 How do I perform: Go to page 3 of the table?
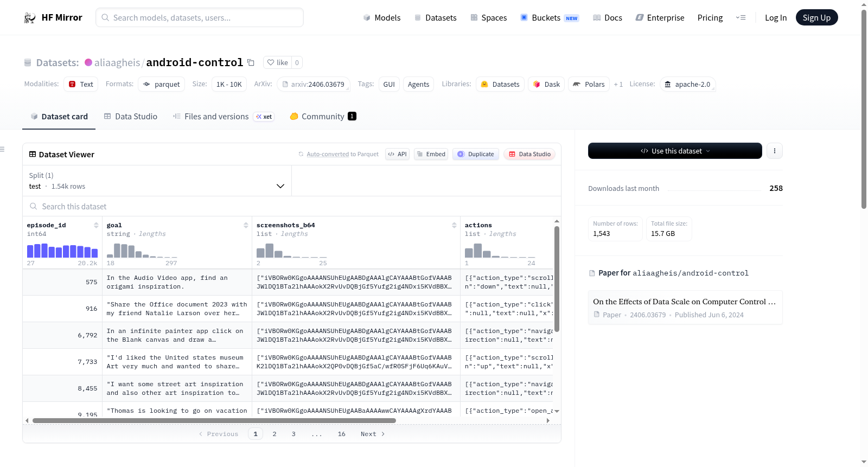pos(293,434)
